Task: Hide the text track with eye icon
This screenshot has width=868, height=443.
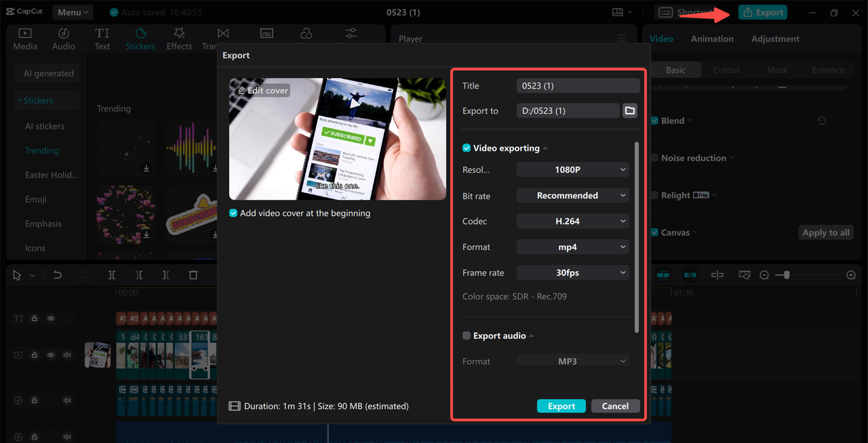Action: tap(51, 318)
